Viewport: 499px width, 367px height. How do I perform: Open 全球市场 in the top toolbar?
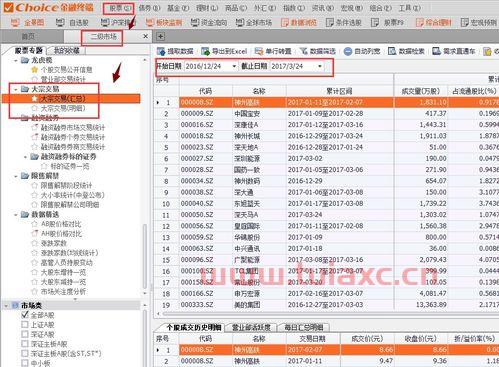pyautogui.click(x=253, y=22)
